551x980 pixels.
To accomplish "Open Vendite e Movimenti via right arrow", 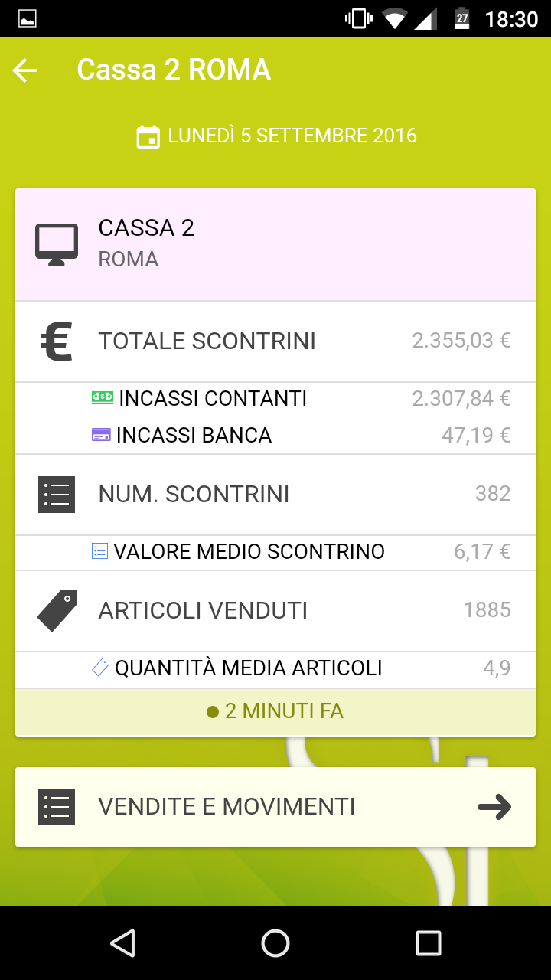I will point(494,807).
